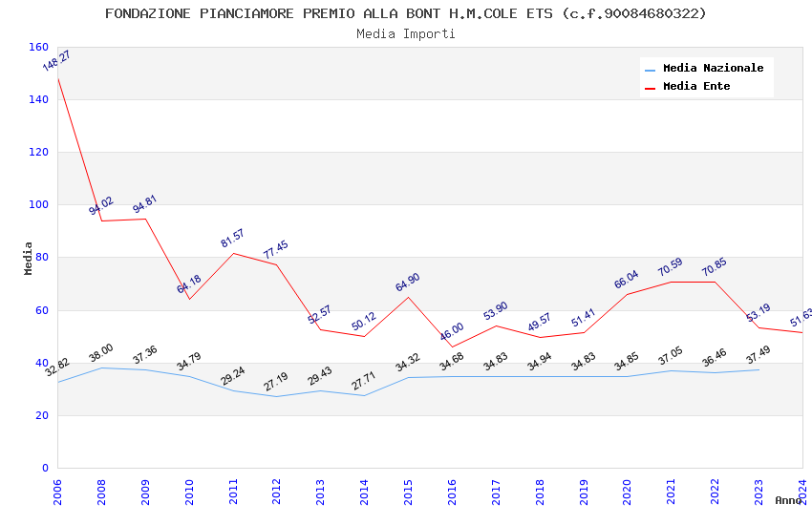Click the 148.27 data label
Image resolution: width=812 pixels, height=525 pixels.
tap(56, 60)
